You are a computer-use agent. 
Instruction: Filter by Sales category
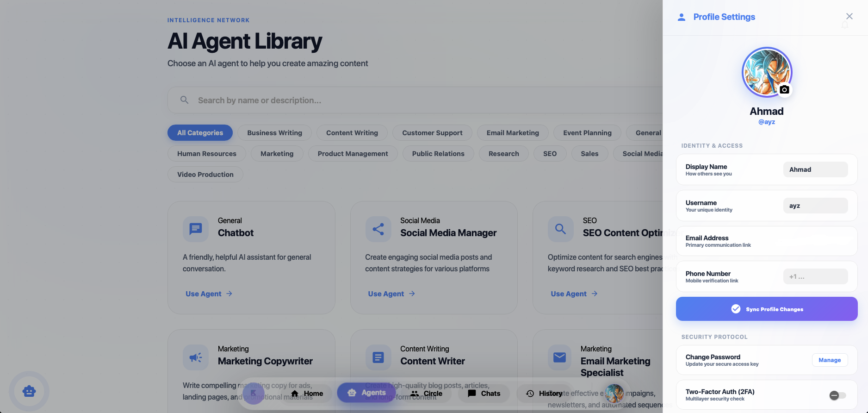point(589,153)
